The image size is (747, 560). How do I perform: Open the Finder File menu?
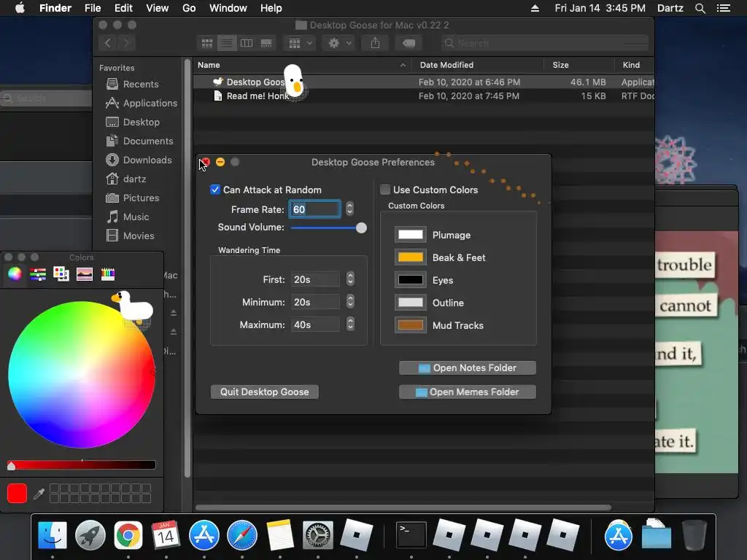pos(93,8)
